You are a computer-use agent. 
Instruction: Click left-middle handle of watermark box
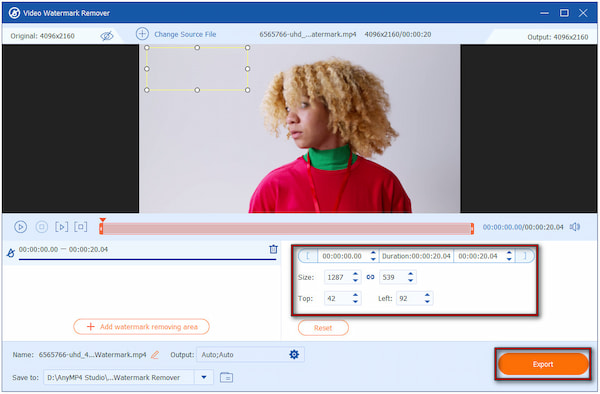[147, 69]
